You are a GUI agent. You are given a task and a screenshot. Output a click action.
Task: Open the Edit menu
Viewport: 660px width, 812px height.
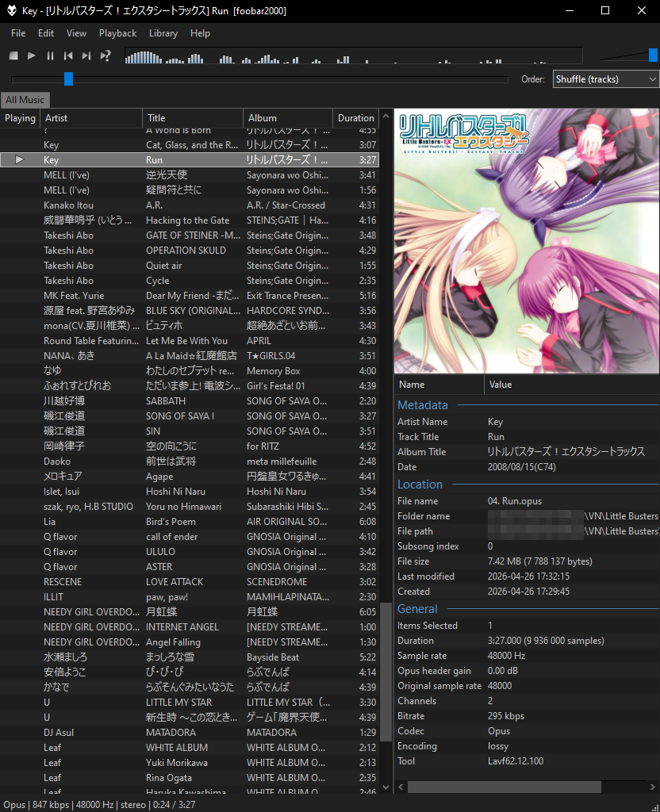point(46,33)
